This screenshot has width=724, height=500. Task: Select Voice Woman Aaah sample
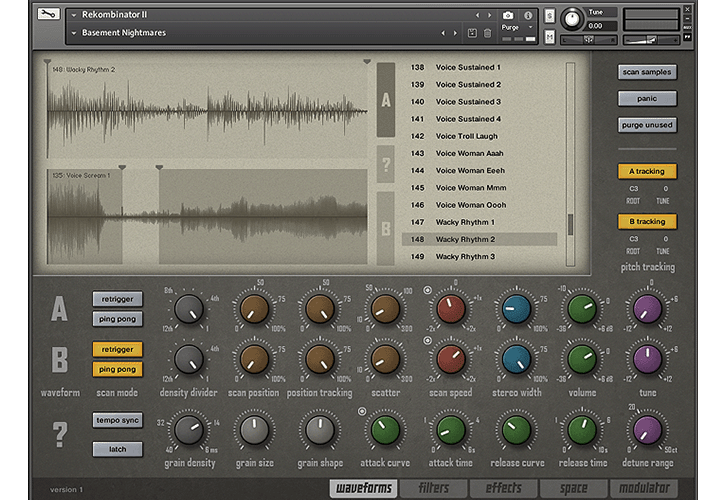[x=479, y=153]
